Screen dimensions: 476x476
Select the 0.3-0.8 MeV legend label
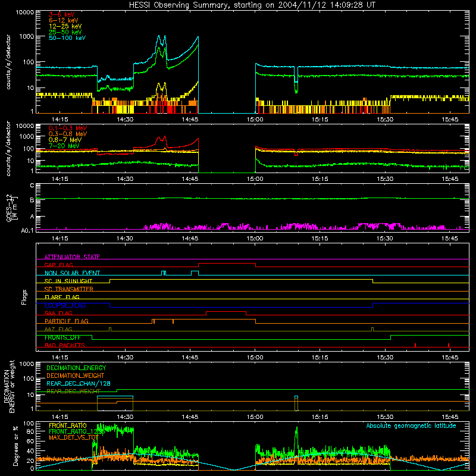click(68, 134)
